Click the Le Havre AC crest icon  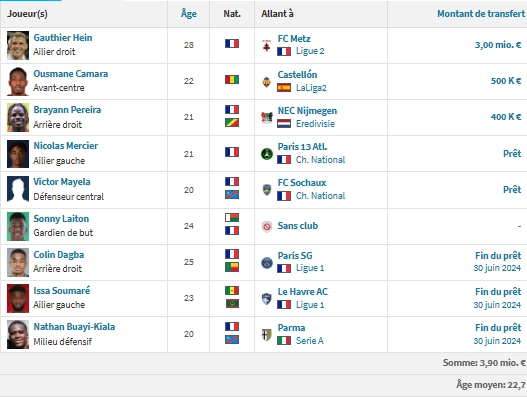(267, 299)
